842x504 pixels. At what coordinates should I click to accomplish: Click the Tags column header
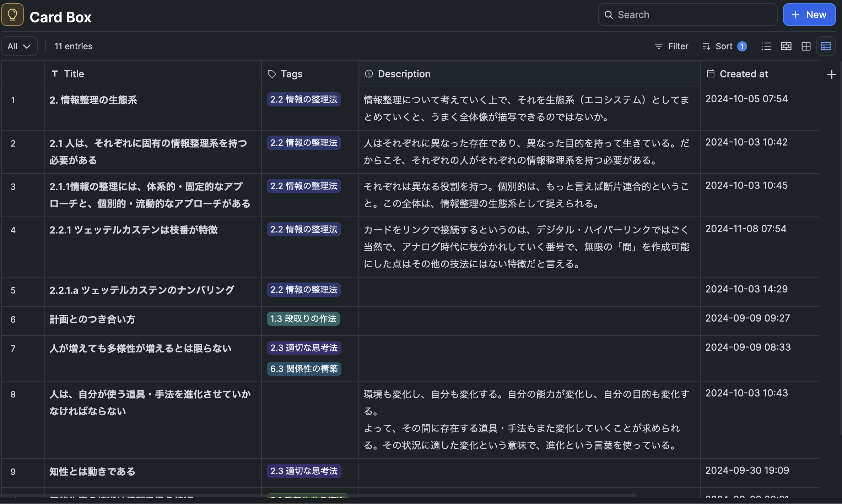tap(291, 74)
